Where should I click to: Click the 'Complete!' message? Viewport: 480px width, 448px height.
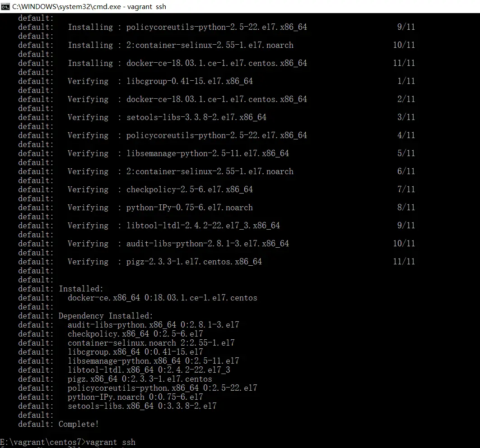(79, 424)
